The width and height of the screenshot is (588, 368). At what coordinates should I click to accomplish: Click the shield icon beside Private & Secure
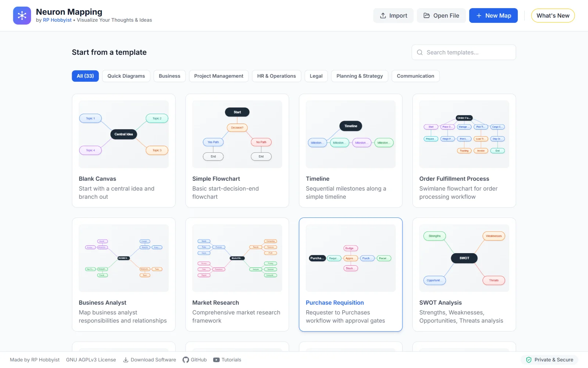pyautogui.click(x=529, y=360)
